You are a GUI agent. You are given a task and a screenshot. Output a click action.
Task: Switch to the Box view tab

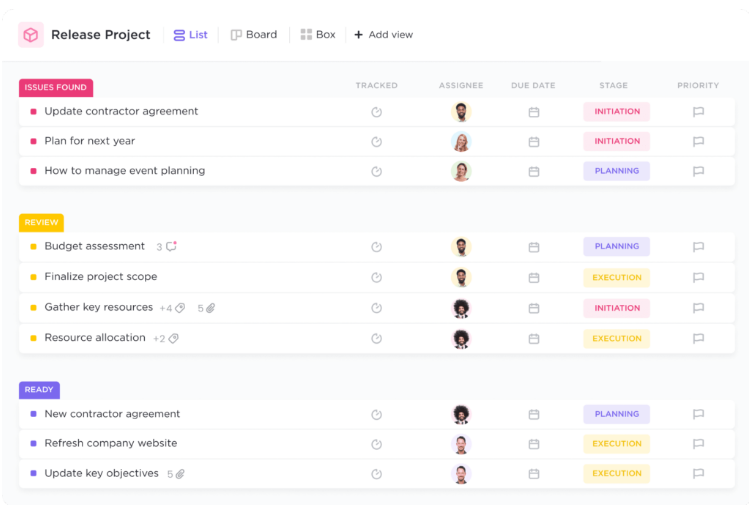(x=318, y=35)
